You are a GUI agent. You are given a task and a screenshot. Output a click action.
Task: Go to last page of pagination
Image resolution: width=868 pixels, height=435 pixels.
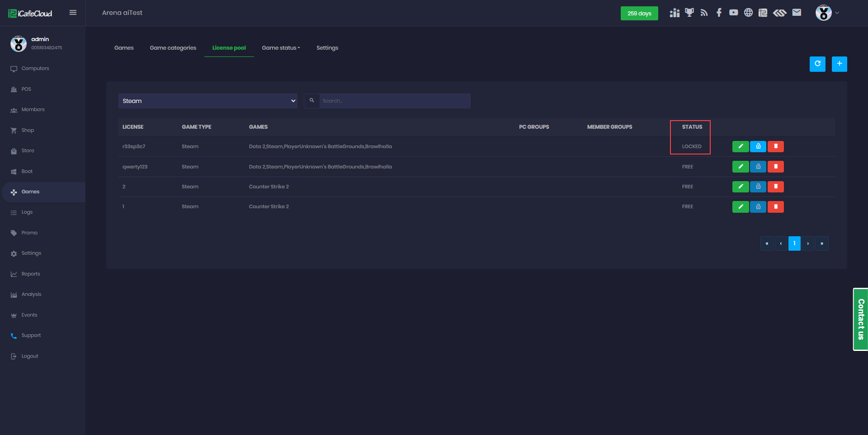point(822,243)
